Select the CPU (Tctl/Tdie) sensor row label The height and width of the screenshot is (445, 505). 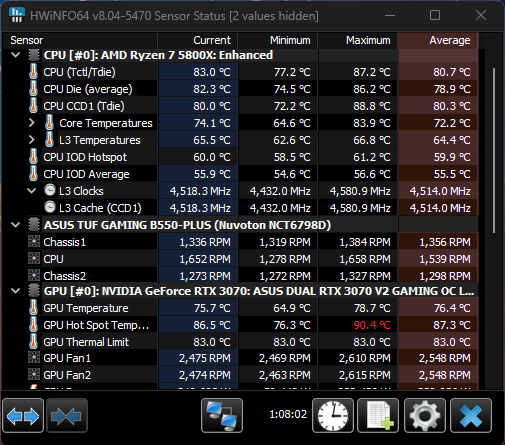coord(79,72)
